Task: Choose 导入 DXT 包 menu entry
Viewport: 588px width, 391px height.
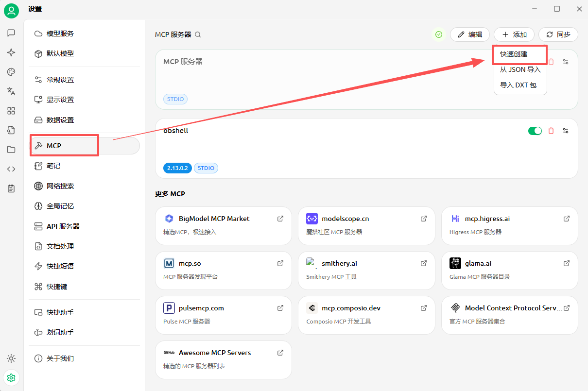Action: pyautogui.click(x=518, y=85)
